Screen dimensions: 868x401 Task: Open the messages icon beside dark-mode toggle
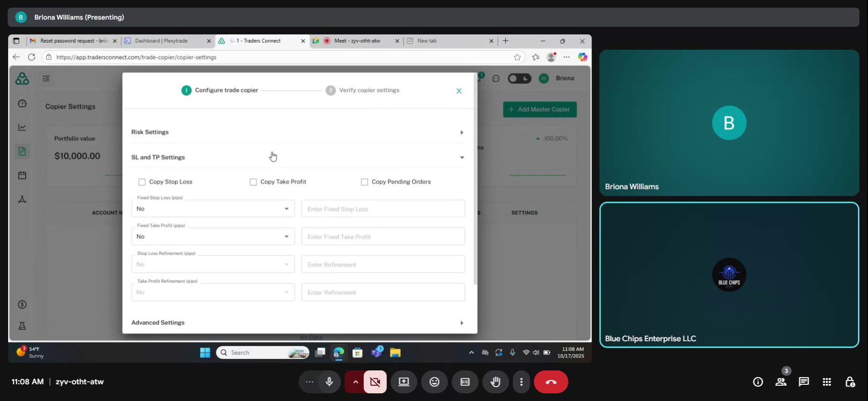(496, 78)
